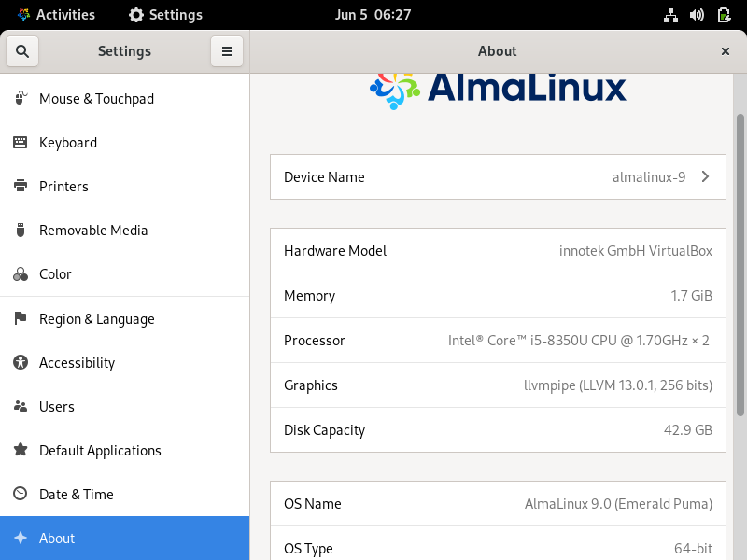
Task: Expand Device Name row chevron
Action: 706,176
